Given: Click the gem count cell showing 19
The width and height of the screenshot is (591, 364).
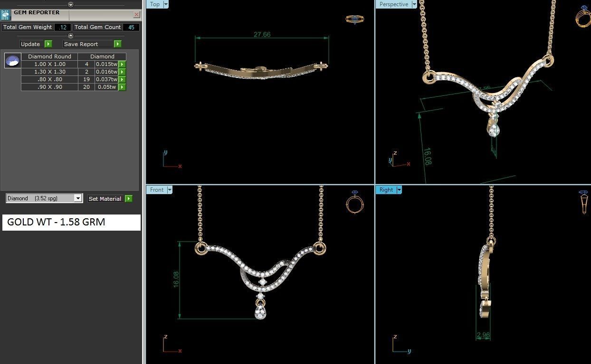Looking at the screenshot, I should click(86, 79).
